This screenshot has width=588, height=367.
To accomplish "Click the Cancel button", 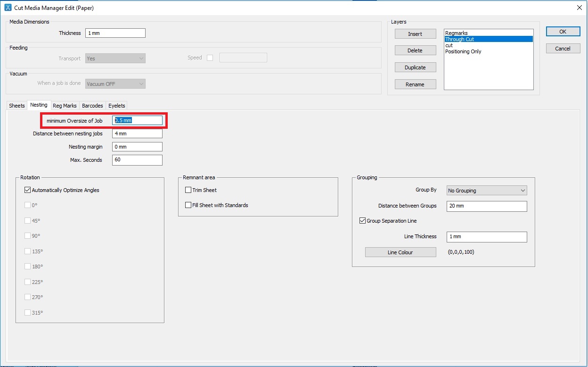I will tap(563, 49).
